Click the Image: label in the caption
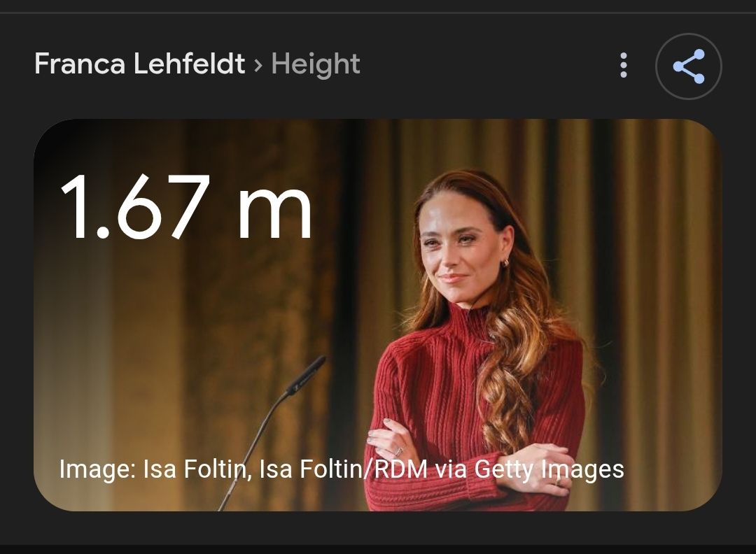Viewport: 756px width, 554px height. 97,469
